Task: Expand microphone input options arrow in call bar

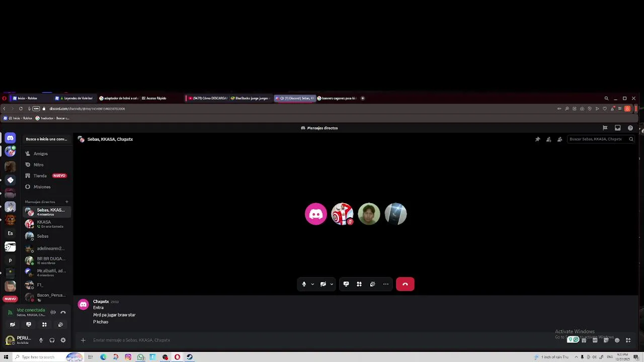Action: click(312, 284)
